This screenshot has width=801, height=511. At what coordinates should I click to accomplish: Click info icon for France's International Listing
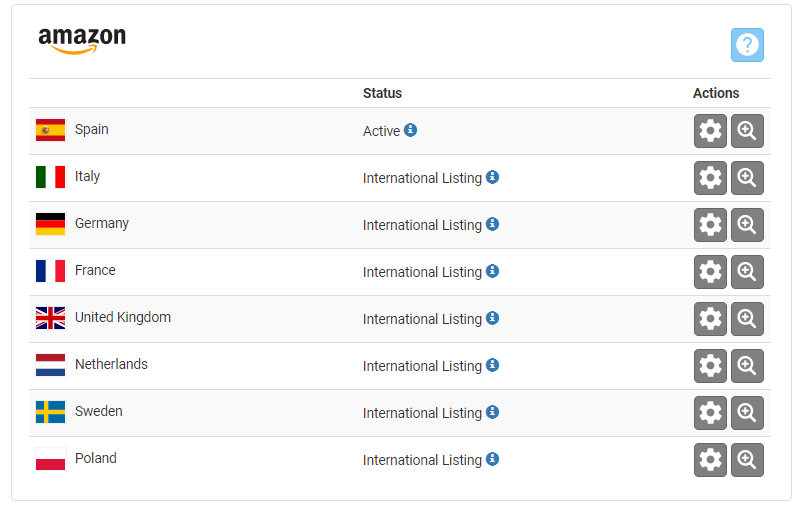[x=492, y=271]
